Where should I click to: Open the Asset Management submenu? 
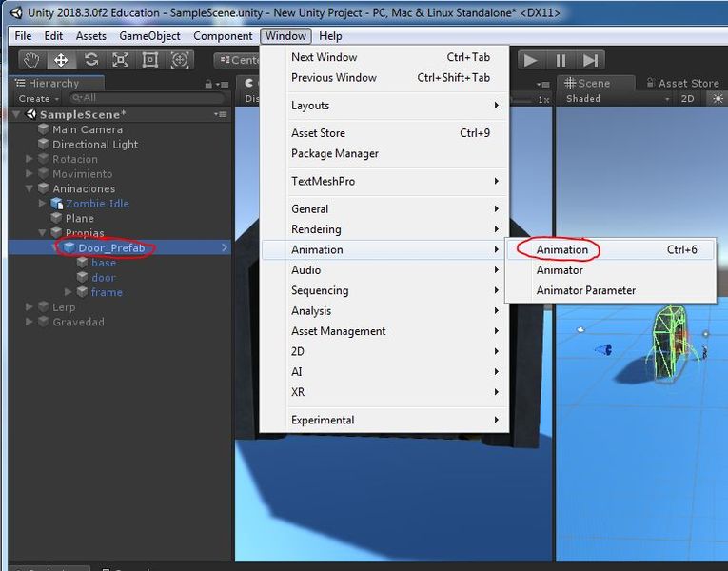pos(384,331)
